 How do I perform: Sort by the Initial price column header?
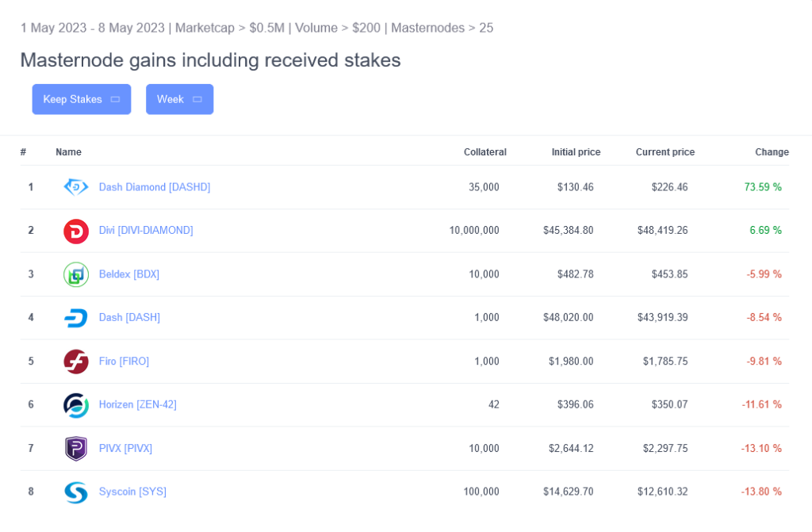[576, 151]
